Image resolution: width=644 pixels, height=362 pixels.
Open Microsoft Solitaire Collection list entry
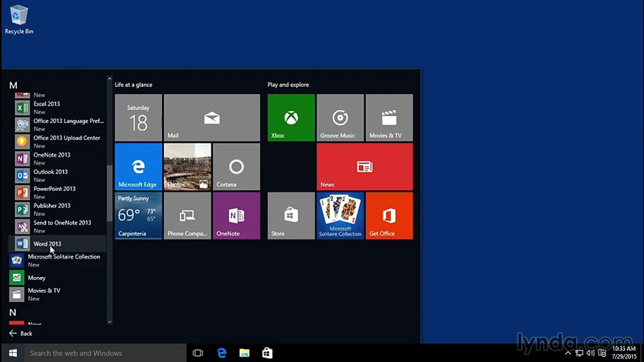57,260
